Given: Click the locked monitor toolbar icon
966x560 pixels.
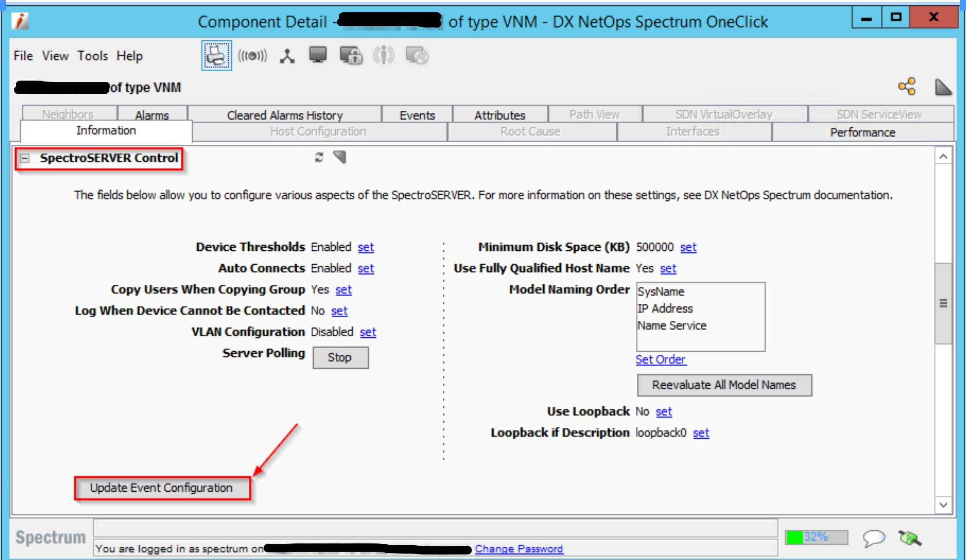Looking at the screenshot, I should tap(351, 56).
